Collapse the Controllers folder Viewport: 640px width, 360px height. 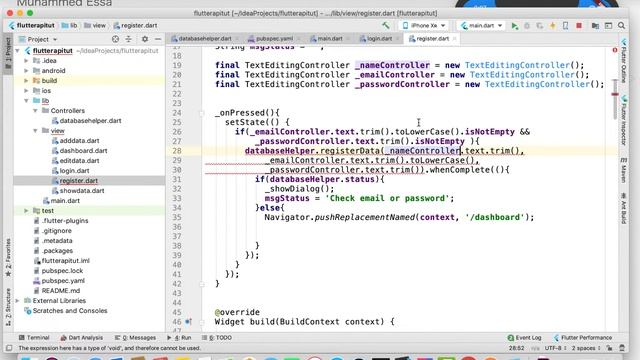36,111
